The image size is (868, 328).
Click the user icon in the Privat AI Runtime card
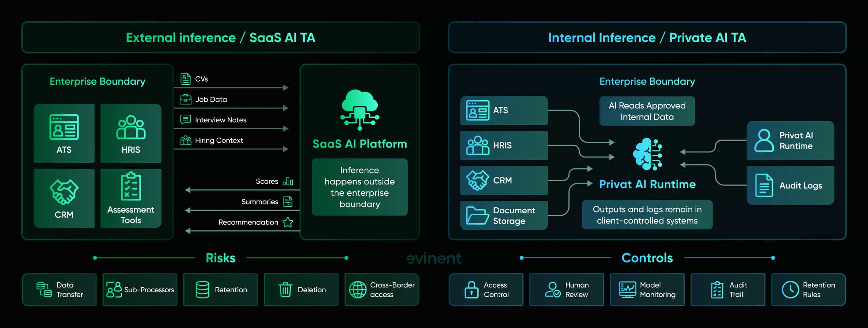pyautogui.click(x=764, y=140)
